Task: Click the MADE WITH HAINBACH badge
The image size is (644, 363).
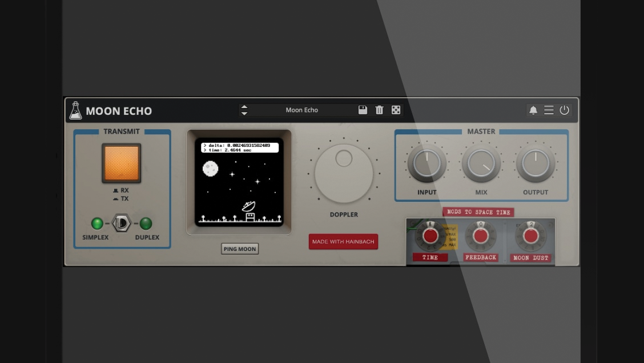Action: click(343, 241)
